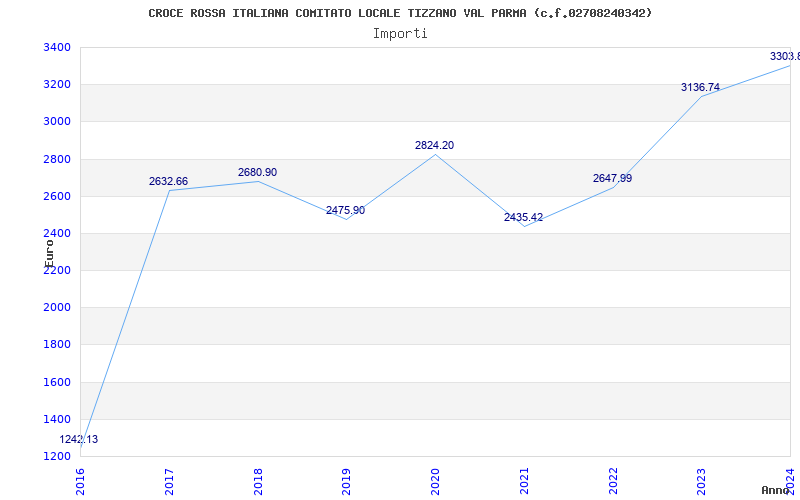Screen dimensions: 800x500
Task: Select data label 2680.90
Action: 257,172
